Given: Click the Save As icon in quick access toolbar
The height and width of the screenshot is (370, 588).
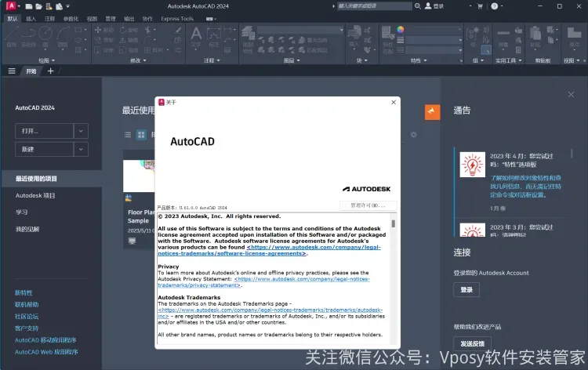Looking at the screenshot, I should click(x=59, y=6).
